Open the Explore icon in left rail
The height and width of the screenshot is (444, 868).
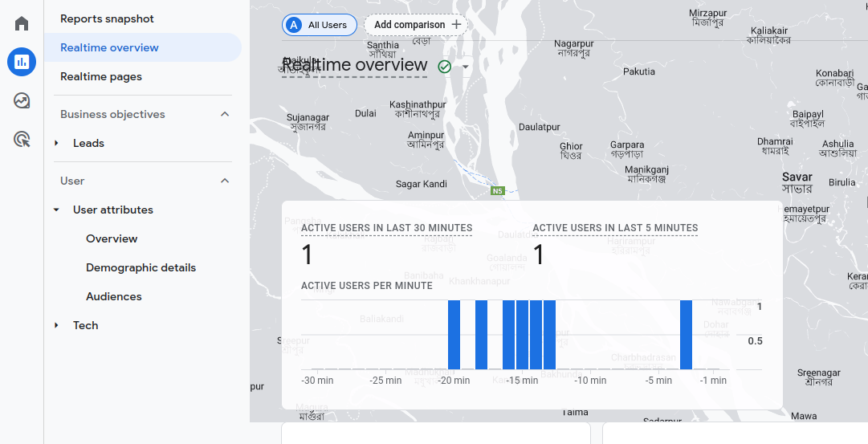pos(22,100)
